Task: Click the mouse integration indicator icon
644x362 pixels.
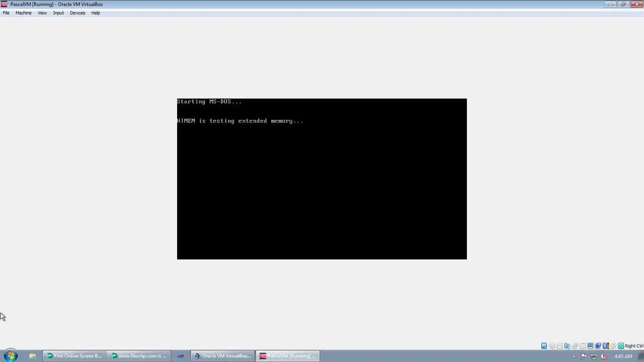Action: tap(613, 346)
